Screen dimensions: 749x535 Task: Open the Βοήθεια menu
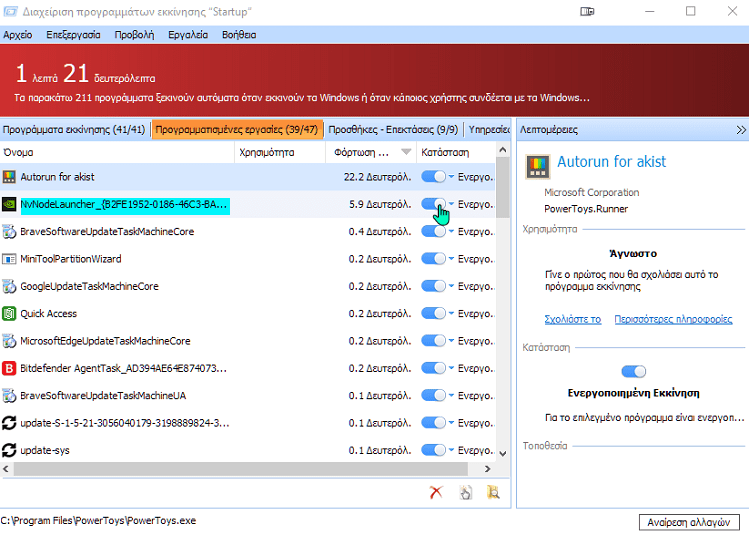(x=239, y=35)
